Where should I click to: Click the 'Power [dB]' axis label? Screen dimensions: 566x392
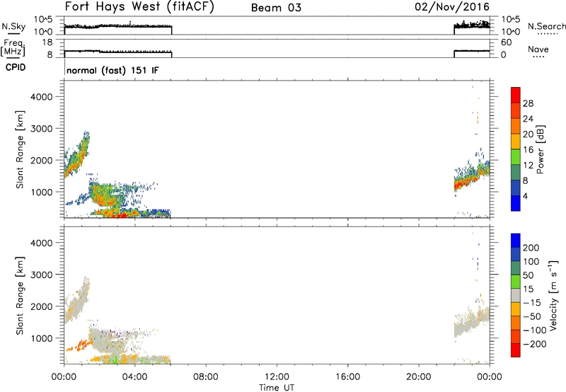click(541, 149)
